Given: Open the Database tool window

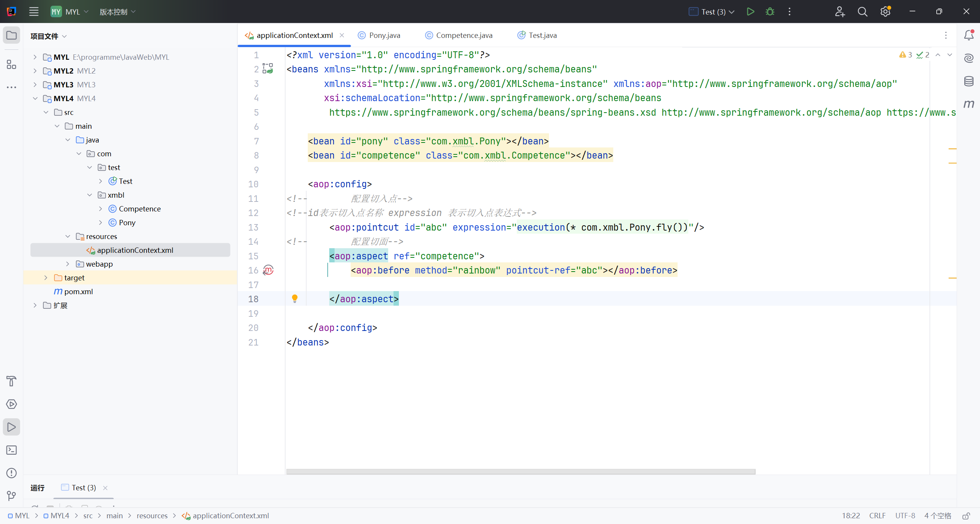Looking at the screenshot, I should (x=969, y=81).
